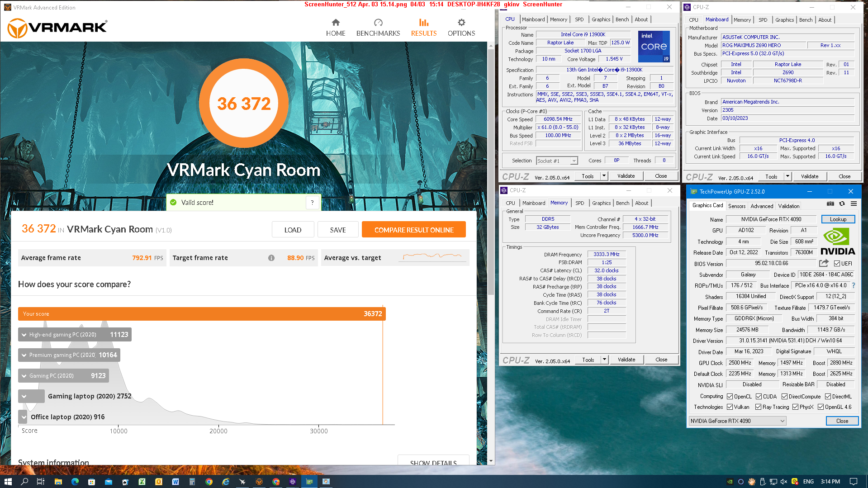Click the Intel Core i9 logo in CPU-Z
Viewport: 868px width, 488px height.
[654, 47]
